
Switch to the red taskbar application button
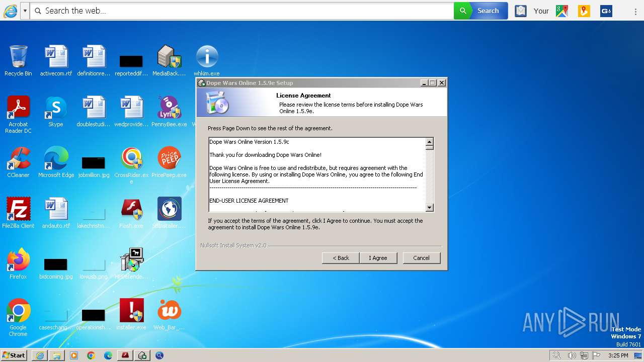coord(125,355)
